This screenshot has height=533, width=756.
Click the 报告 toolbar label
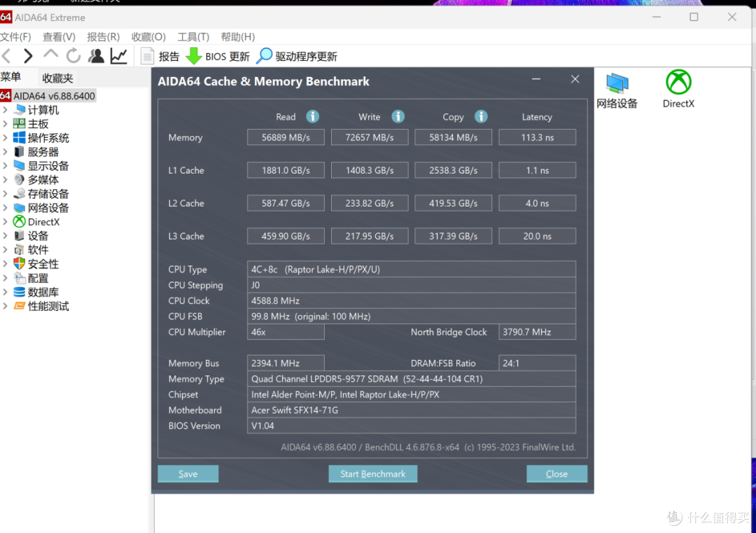(169, 57)
